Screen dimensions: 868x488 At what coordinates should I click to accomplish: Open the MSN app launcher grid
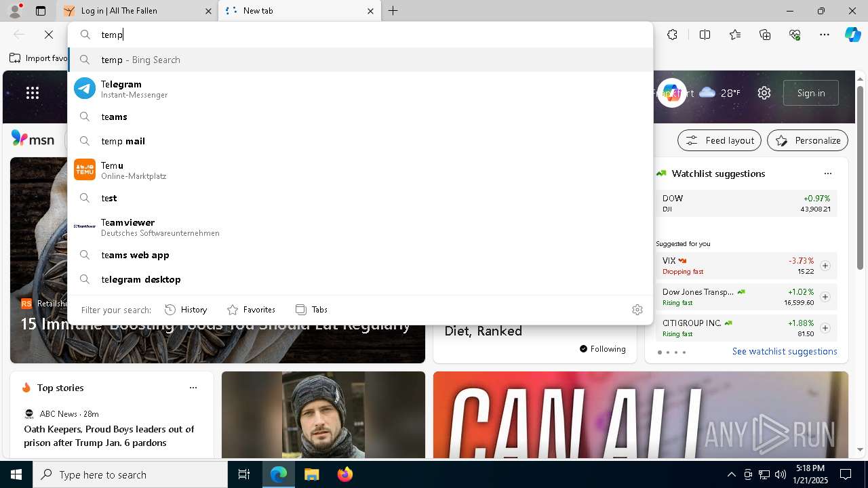pyautogui.click(x=33, y=93)
